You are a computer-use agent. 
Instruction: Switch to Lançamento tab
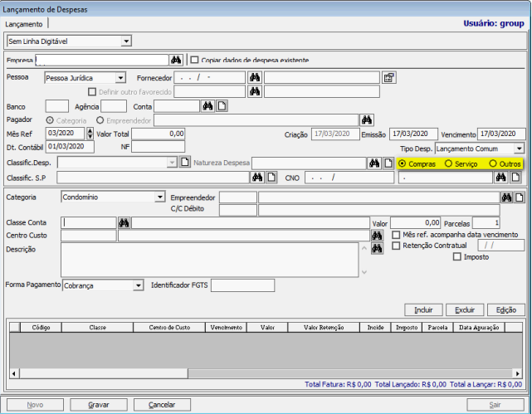tap(24, 24)
